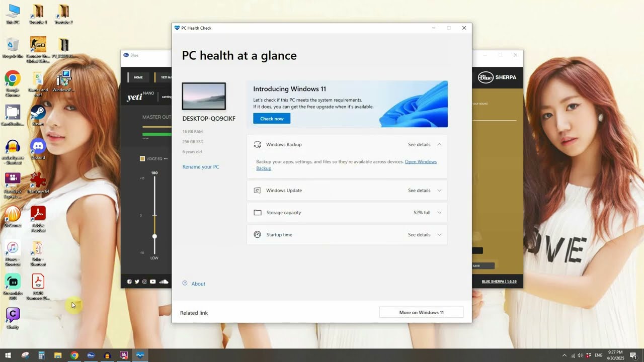Screen dimensions: 644x362
Task: Open Calculator from the taskbar
Action: tap(41, 355)
